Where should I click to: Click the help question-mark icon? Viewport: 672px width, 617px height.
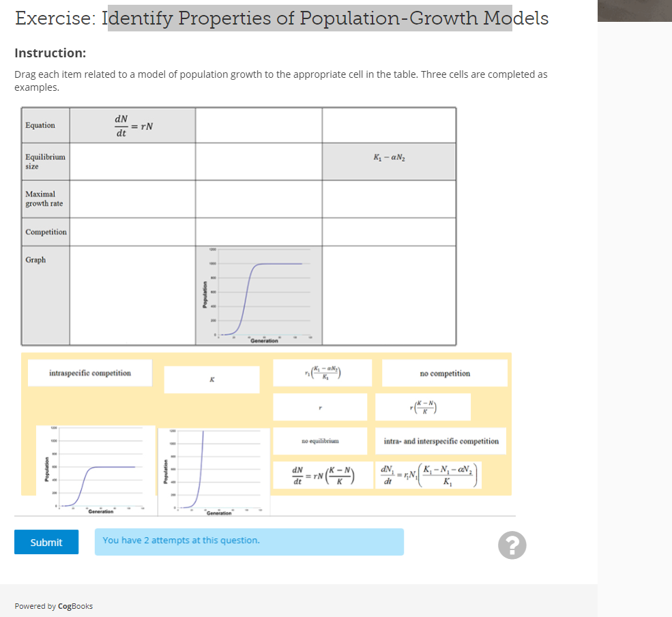point(512,545)
